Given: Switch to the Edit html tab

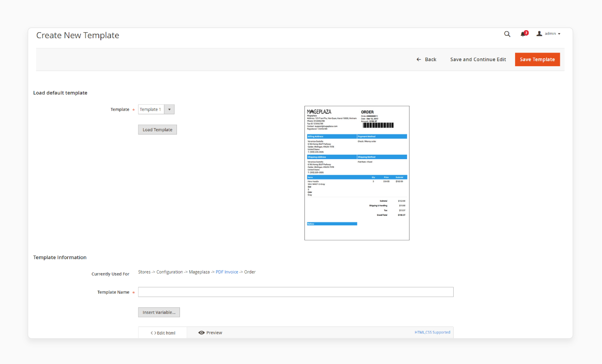Looking at the screenshot, I should (x=163, y=333).
